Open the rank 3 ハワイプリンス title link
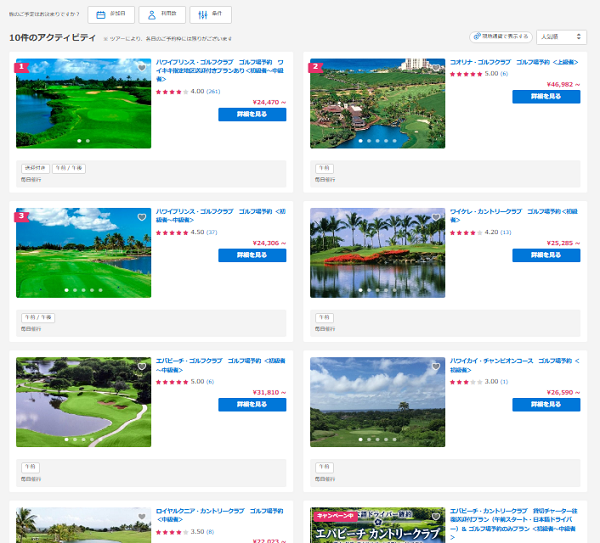 coord(221,215)
